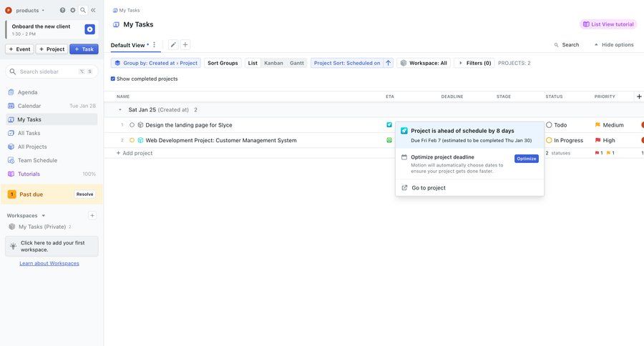Click the NAME column header
The height and width of the screenshot is (346, 644).
123,97
